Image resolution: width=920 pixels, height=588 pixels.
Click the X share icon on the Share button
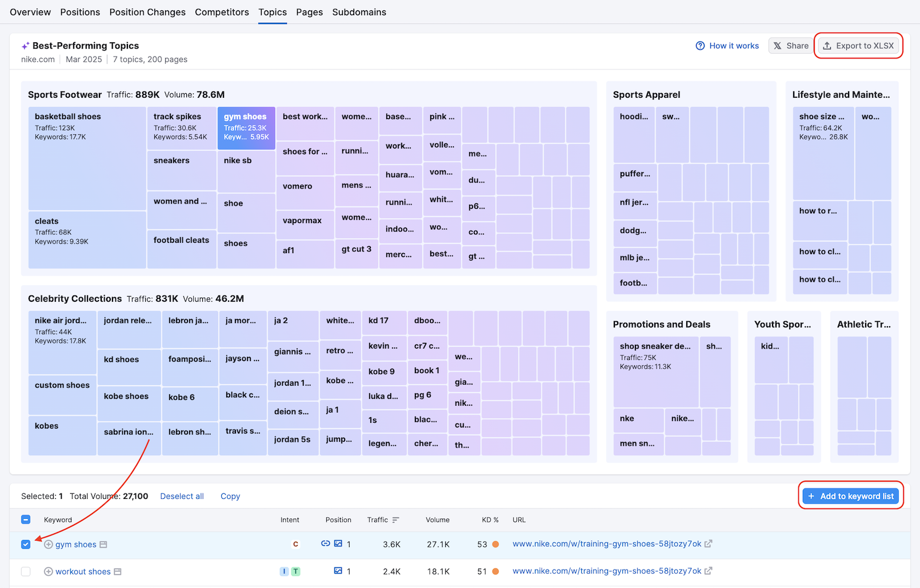click(778, 46)
